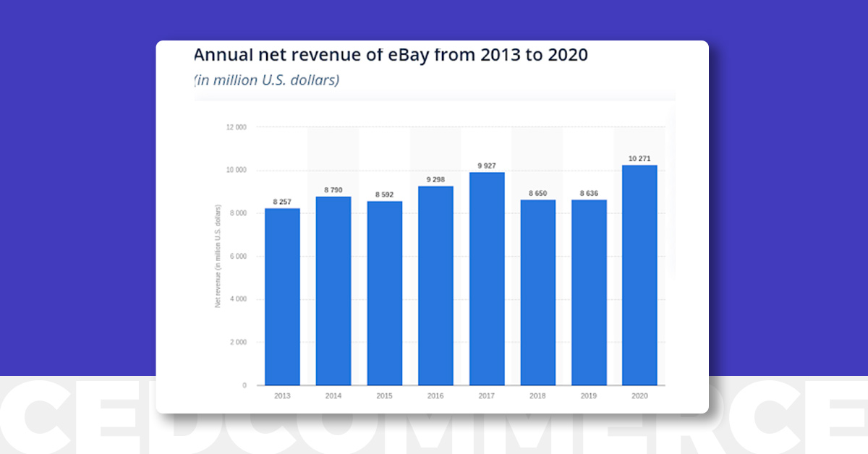This screenshot has width=868, height=454.
Task: Click the value label 9 927
Action: pyautogui.click(x=487, y=166)
